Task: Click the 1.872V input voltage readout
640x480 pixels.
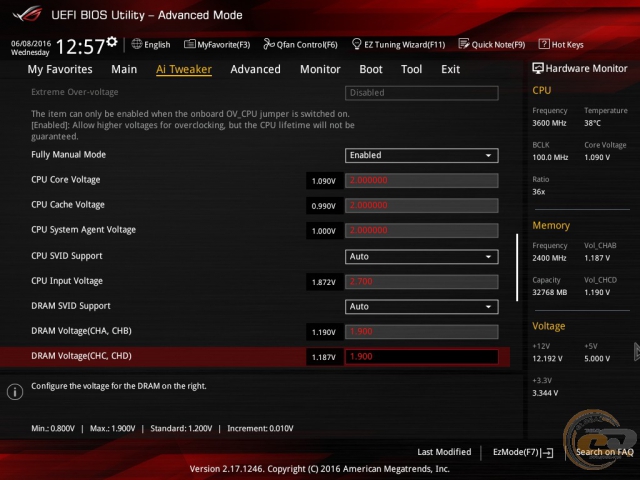Action: 324,282
